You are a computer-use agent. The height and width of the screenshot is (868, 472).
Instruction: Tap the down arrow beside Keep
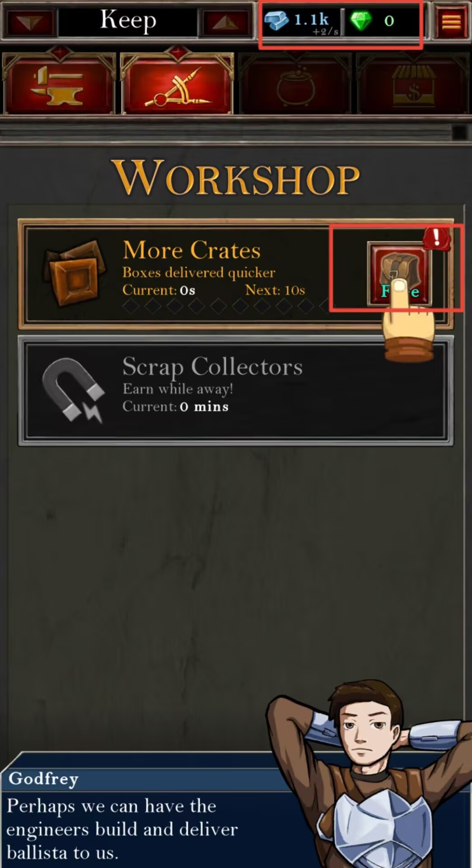tap(29, 21)
